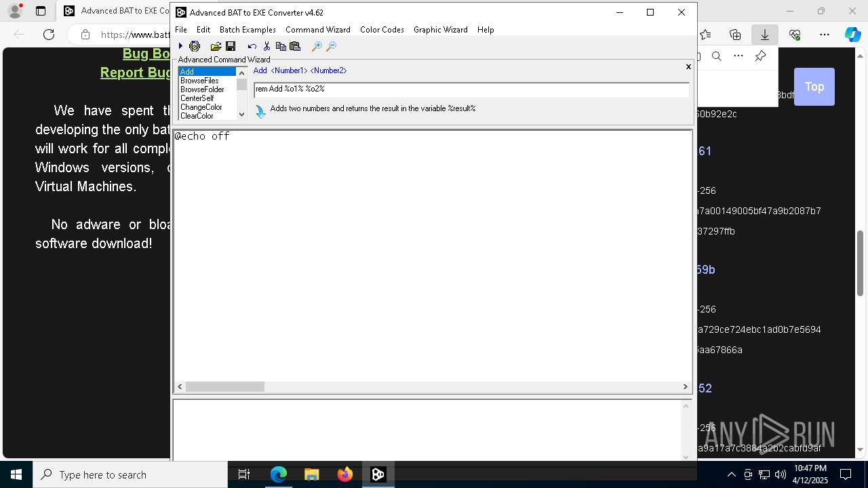Open the Edge Collections icon
The image size is (868, 488).
coord(735,35)
